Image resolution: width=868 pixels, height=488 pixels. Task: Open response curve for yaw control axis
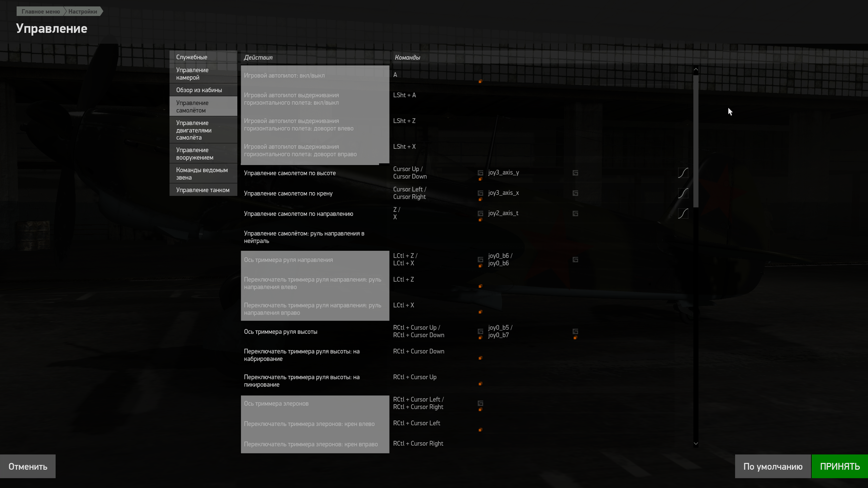click(683, 213)
